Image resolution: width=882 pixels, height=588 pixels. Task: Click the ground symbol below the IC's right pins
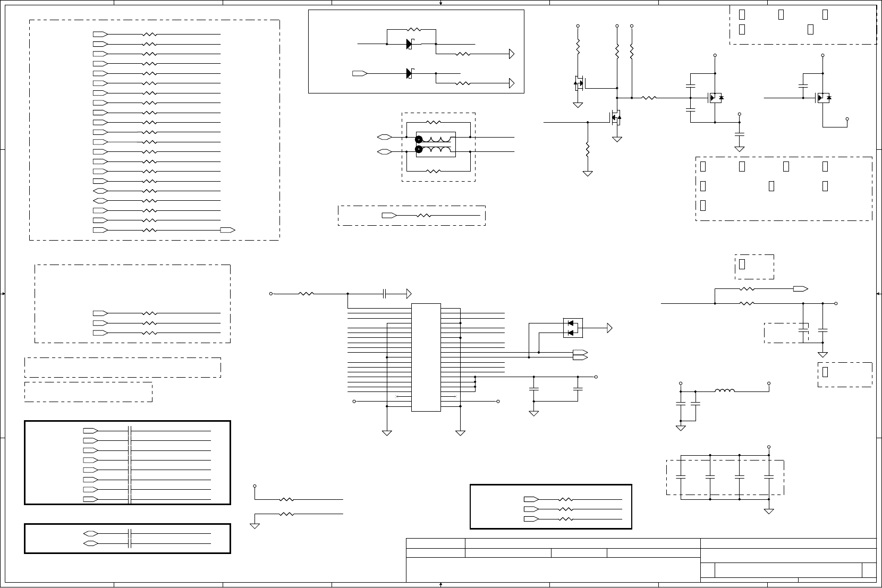click(461, 433)
